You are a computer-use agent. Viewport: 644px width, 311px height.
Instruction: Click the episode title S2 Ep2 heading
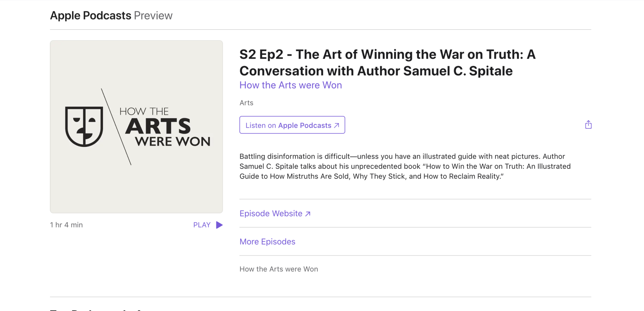tap(387, 63)
